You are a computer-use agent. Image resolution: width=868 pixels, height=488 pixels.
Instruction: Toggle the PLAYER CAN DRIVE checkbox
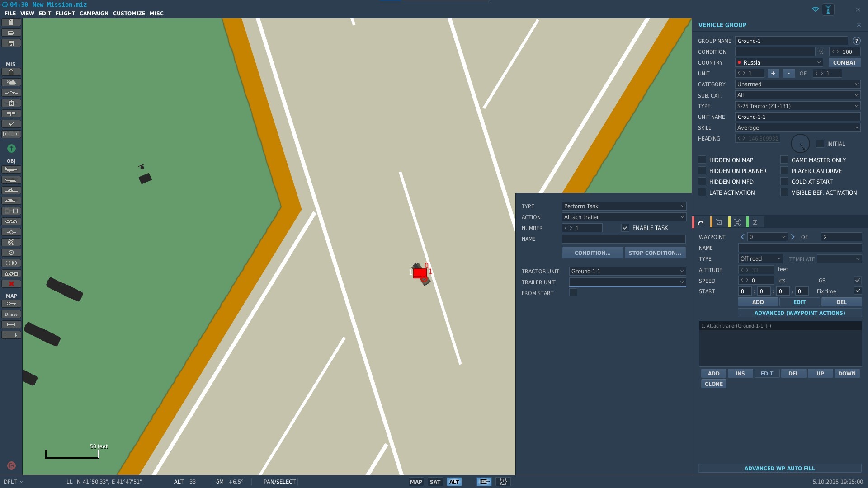(x=784, y=171)
